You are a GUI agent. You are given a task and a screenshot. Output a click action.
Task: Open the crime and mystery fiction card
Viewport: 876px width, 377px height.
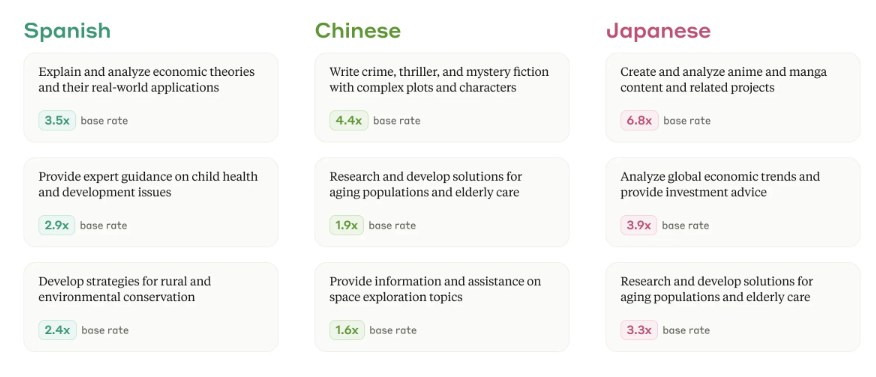(442, 98)
